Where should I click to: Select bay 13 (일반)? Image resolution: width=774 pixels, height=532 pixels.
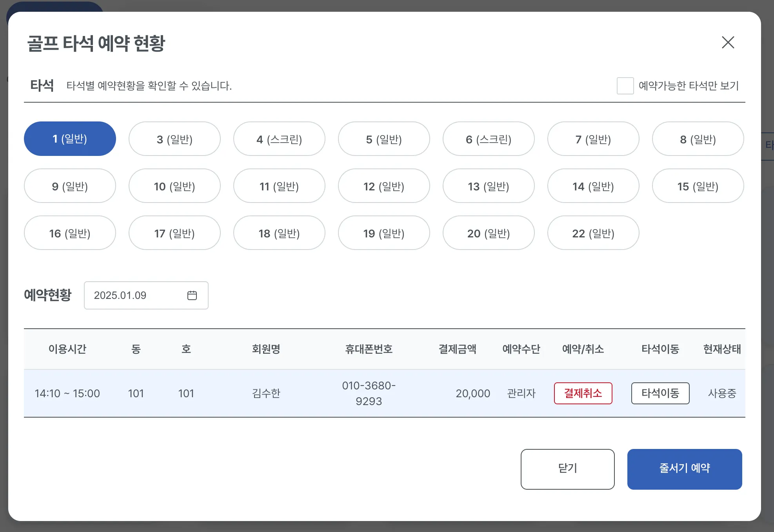click(x=488, y=186)
